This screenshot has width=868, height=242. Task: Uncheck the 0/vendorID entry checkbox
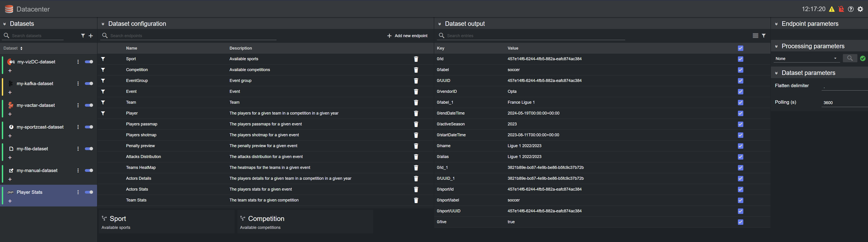pos(740,92)
